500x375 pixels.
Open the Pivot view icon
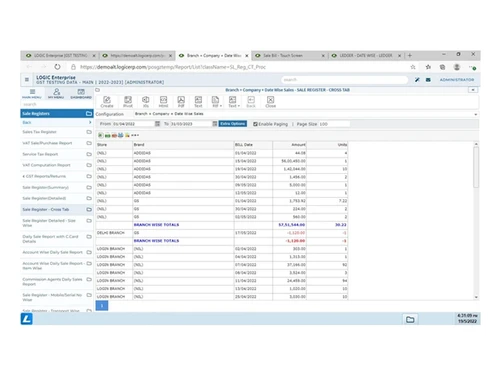(128, 102)
